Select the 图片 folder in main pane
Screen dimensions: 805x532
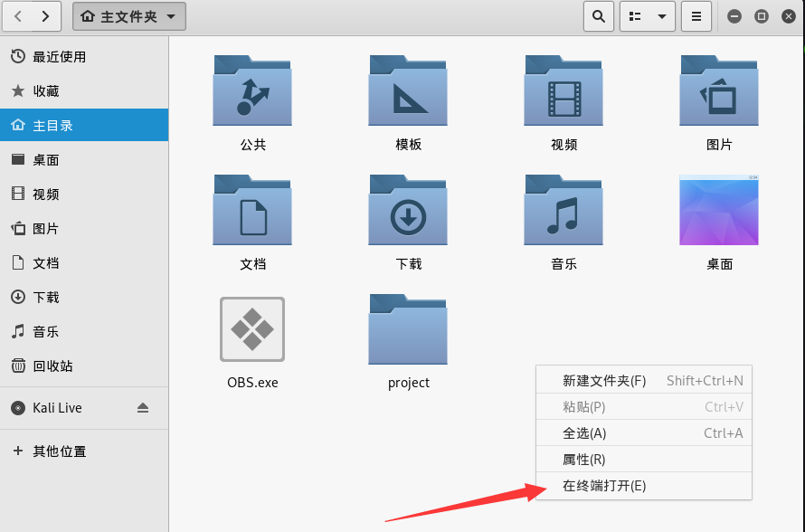[x=719, y=90]
